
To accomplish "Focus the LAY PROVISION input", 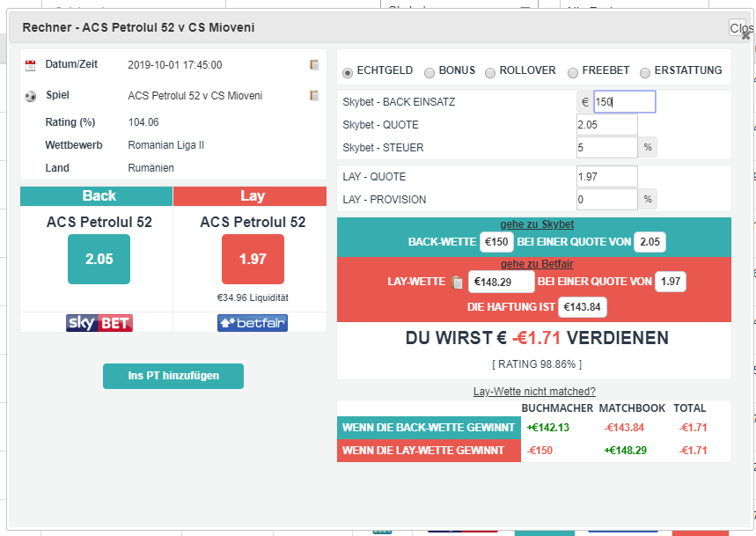I will [x=607, y=199].
